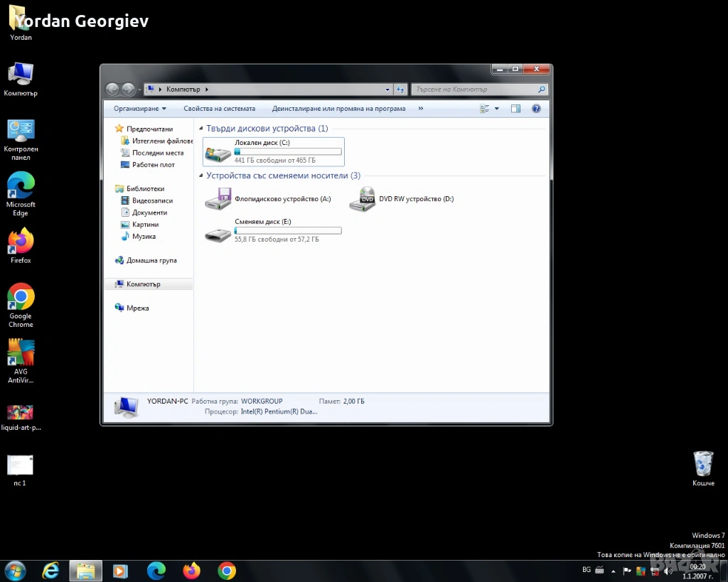Image resolution: width=728 pixels, height=582 pixels.
Task: Collapse the hard disk drives group
Action: 201,129
